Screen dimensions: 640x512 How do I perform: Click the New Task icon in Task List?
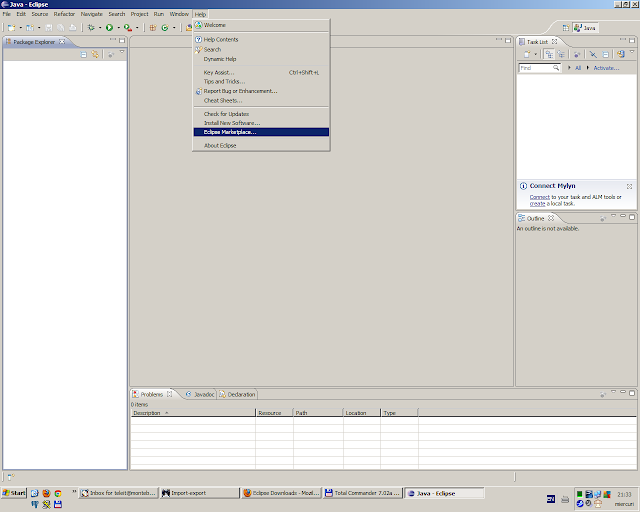click(x=527, y=54)
